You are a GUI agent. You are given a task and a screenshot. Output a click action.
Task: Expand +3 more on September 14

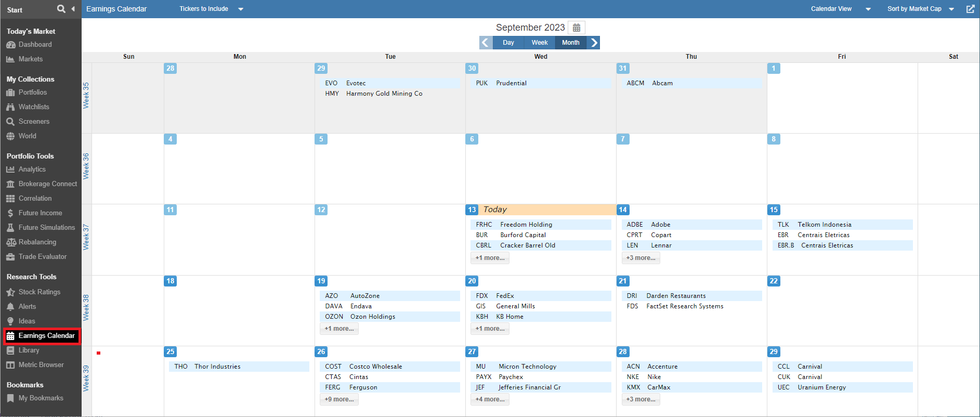tap(641, 258)
